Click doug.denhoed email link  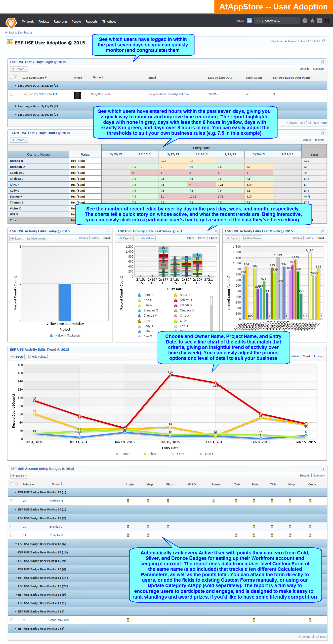tap(168, 94)
